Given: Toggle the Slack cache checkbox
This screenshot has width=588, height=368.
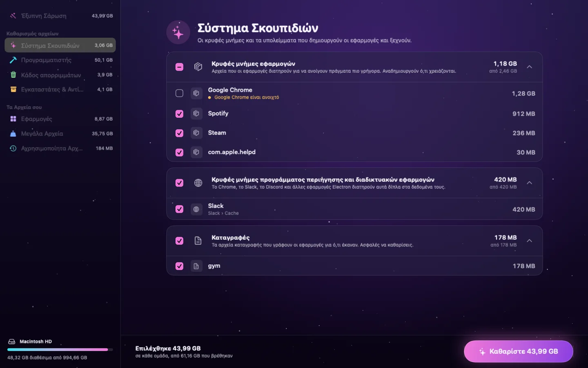Looking at the screenshot, I should [x=179, y=209].
